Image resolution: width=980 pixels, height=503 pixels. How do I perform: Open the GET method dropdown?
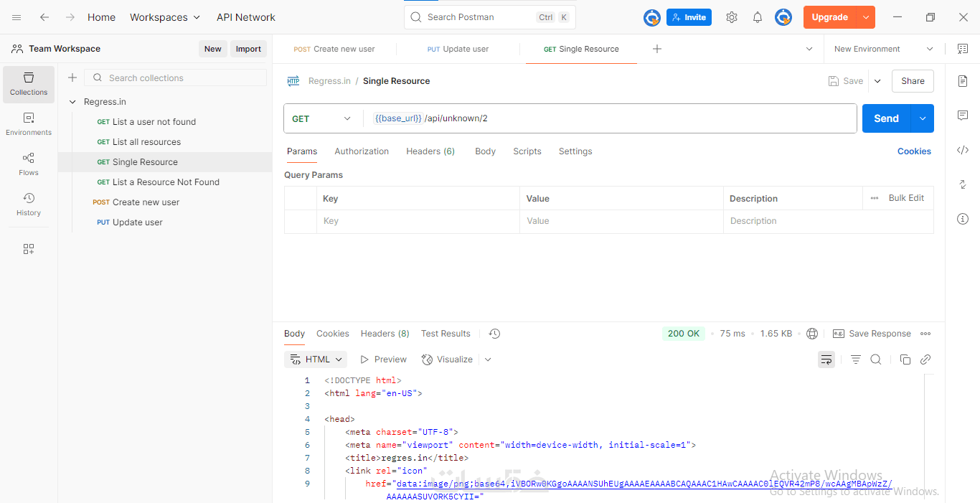[322, 118]
